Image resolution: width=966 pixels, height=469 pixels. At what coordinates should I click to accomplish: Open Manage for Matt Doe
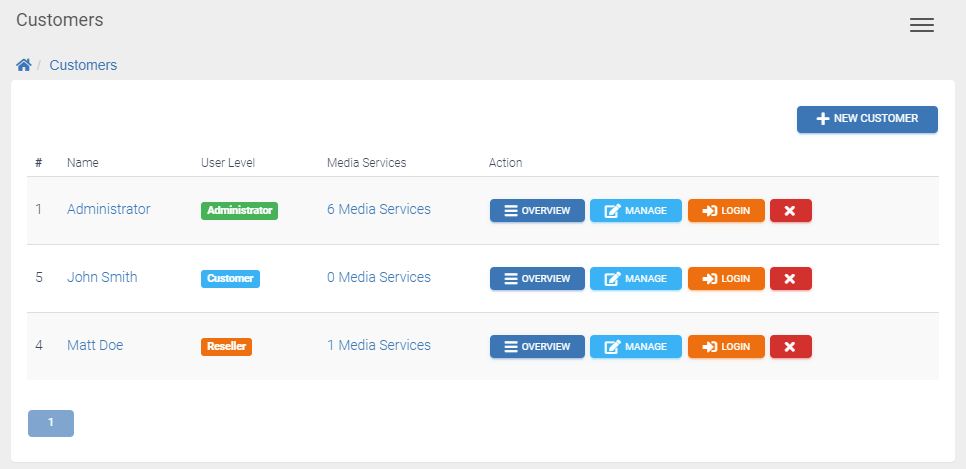636,346
